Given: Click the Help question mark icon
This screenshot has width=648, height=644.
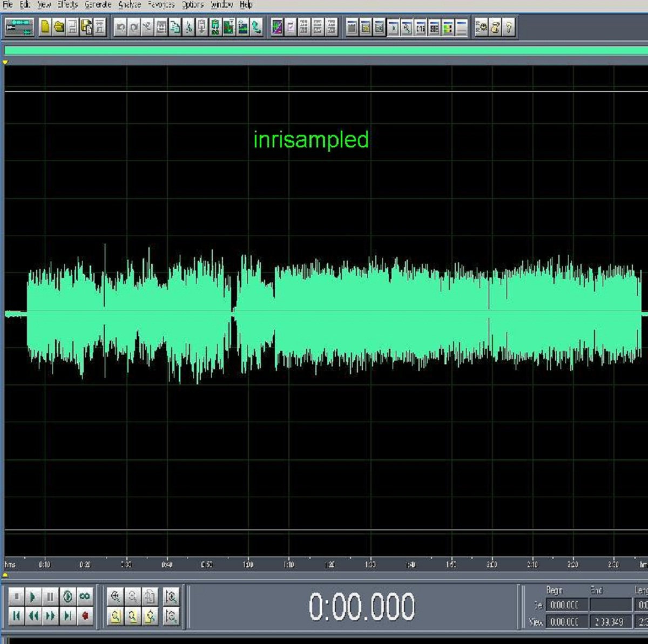Looking at the screenshot, I should 509,27.
